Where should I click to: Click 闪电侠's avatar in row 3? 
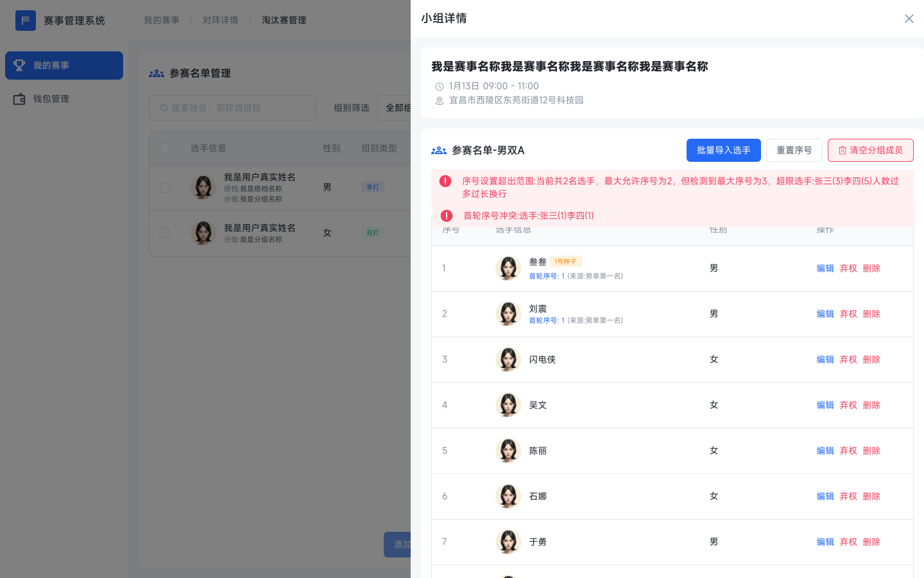point(508,360)
